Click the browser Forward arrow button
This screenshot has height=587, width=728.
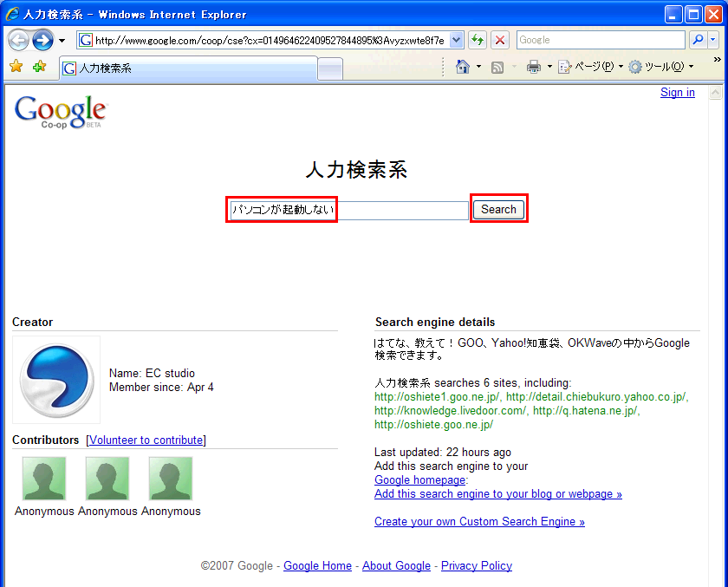click(42, 41)
